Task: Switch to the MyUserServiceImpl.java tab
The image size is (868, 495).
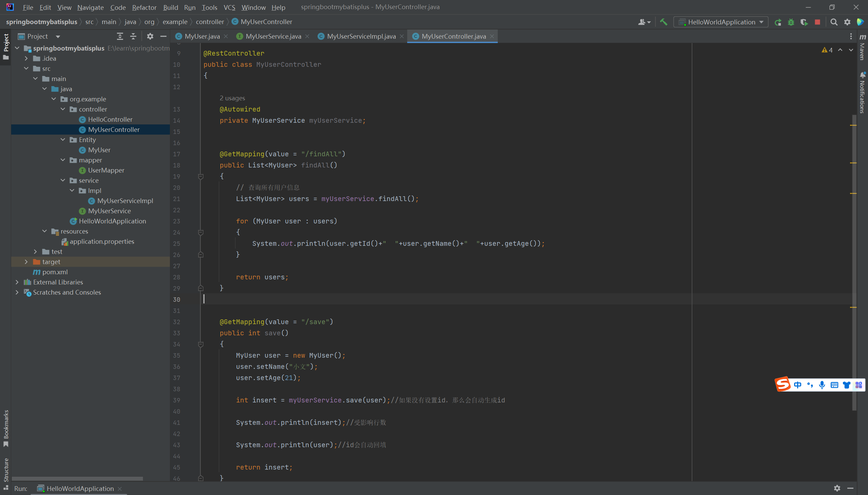Action: tap(361, 36)
